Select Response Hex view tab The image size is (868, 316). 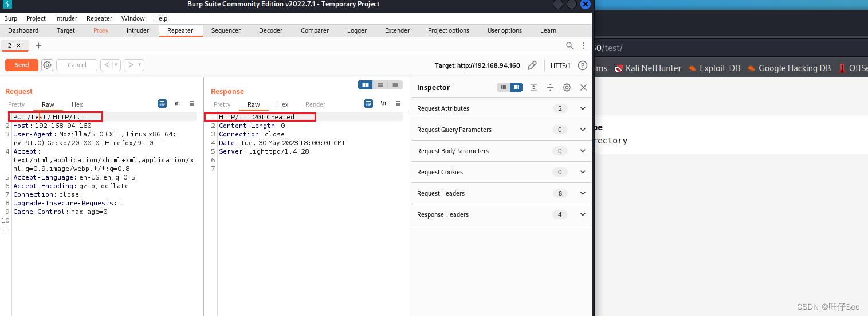[282, 104]
